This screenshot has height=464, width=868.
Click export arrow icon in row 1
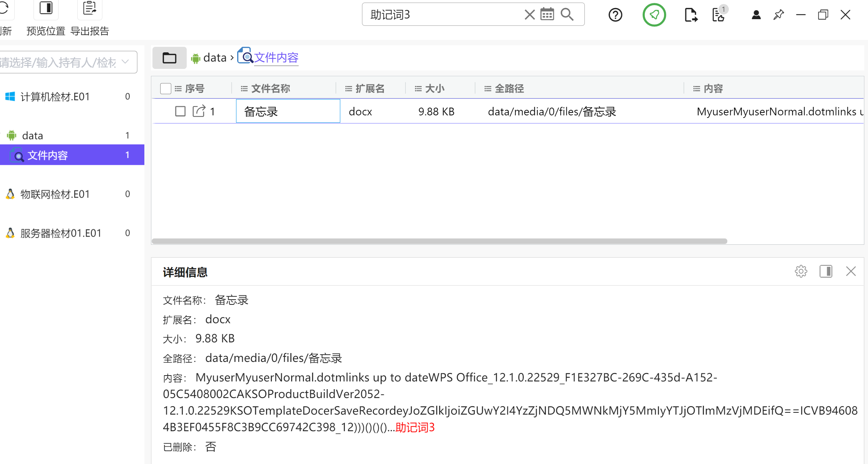pos(199,111)
